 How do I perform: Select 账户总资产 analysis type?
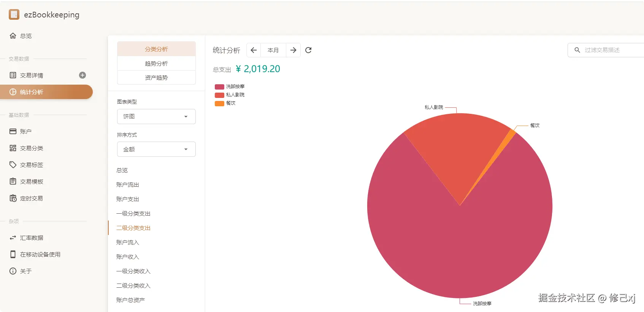coord(156,300)
